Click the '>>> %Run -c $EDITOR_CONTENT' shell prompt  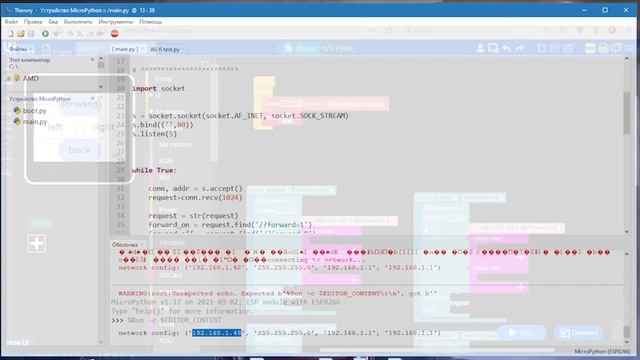click(x=167, y=320)
